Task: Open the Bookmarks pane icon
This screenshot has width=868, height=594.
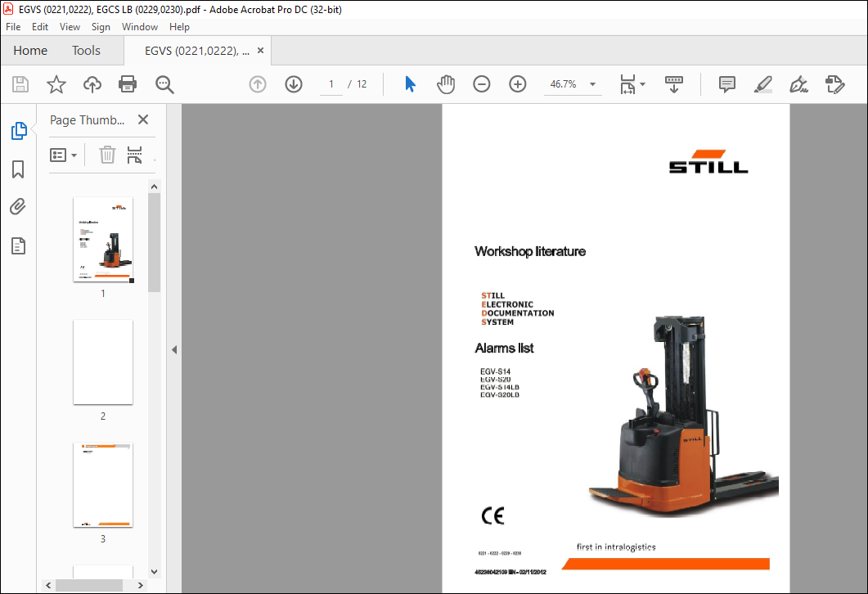Action: (18, 169)
